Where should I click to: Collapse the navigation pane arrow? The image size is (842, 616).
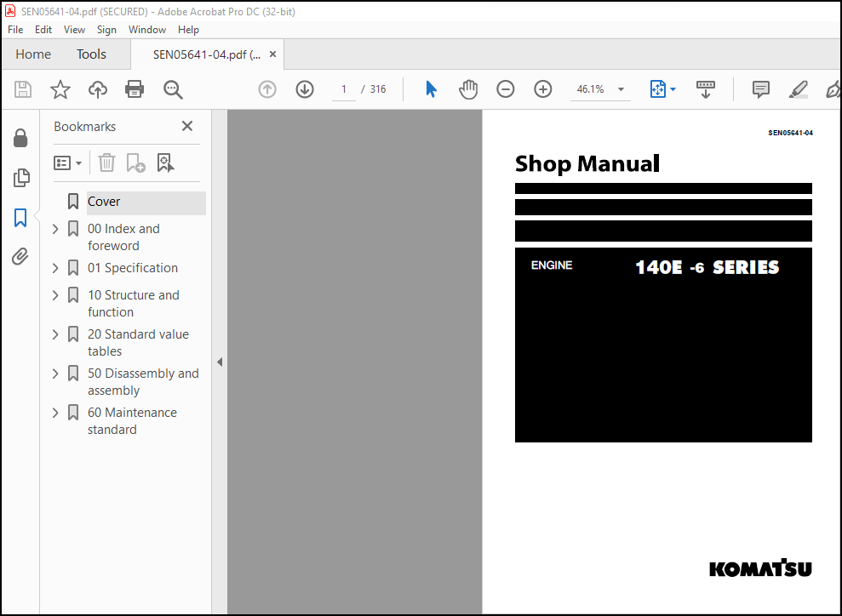(220, 362)
